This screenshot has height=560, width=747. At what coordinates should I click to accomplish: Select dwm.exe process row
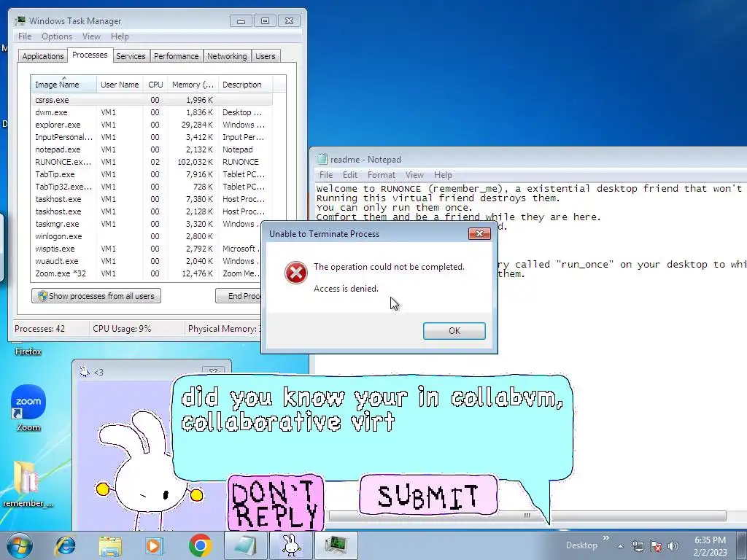152,112
